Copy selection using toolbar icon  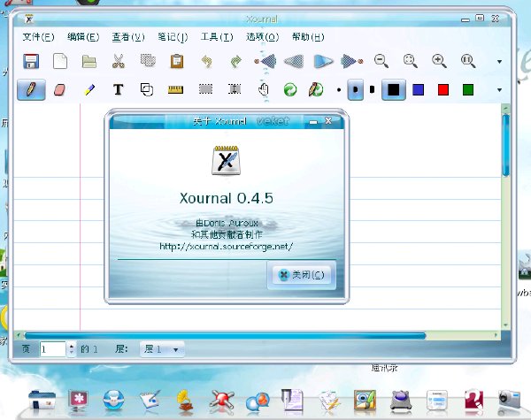[x=148, y=61]
